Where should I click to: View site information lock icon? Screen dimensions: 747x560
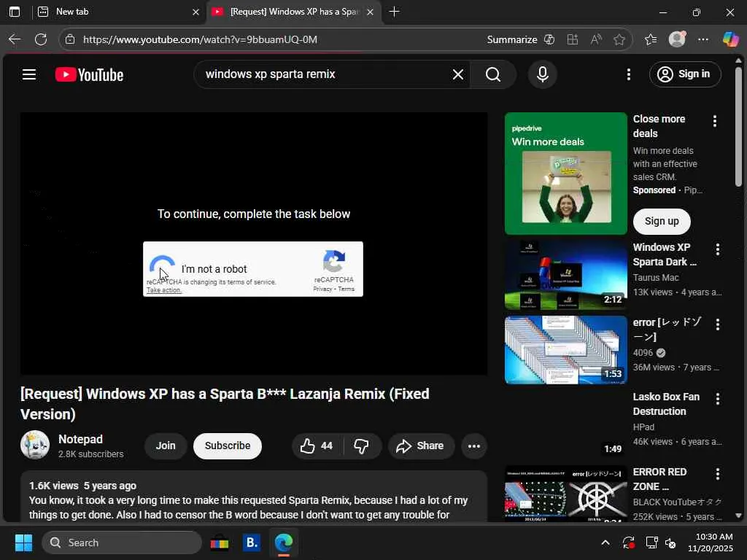70,39
